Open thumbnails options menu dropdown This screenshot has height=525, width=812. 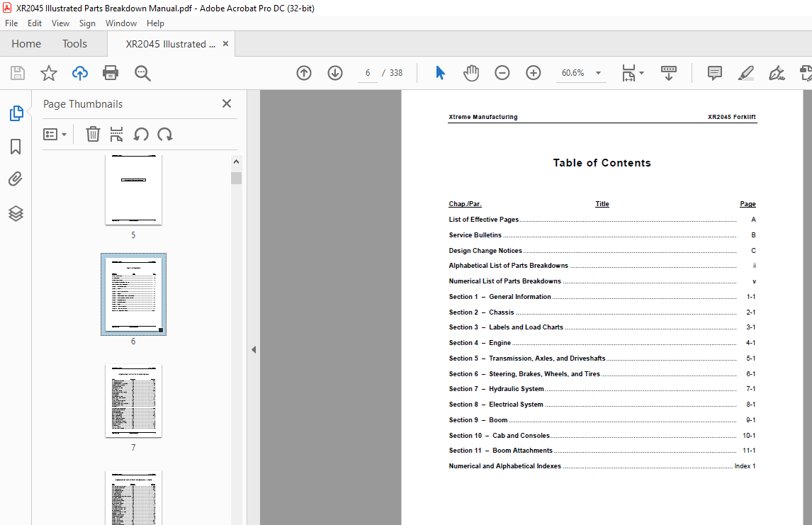coord(55,135)
